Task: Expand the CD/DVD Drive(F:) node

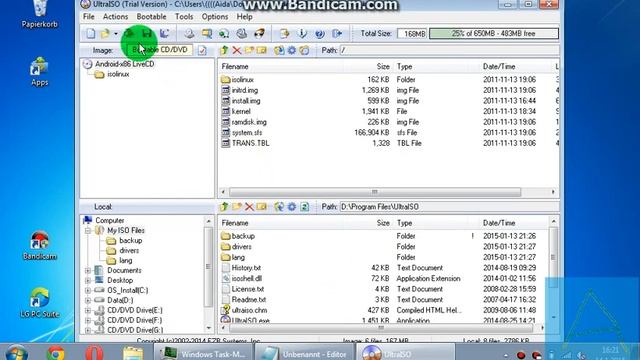Action: coord(88,320)
